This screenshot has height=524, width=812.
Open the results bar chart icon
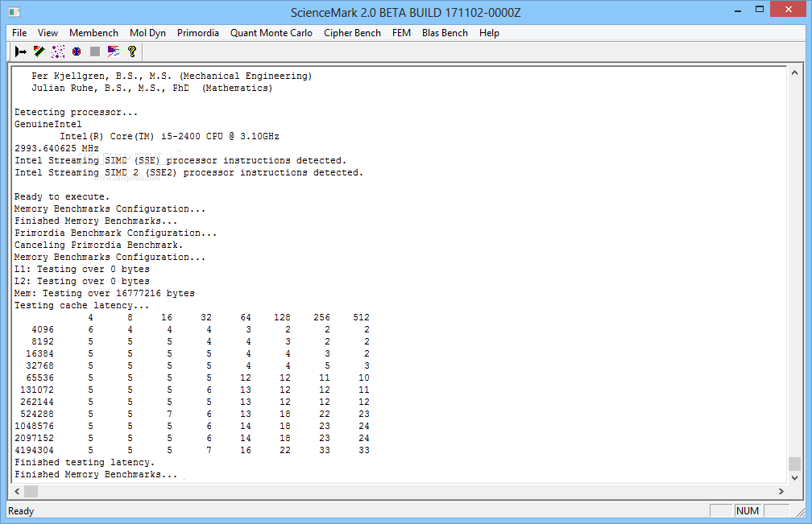(x=114, y=52)
